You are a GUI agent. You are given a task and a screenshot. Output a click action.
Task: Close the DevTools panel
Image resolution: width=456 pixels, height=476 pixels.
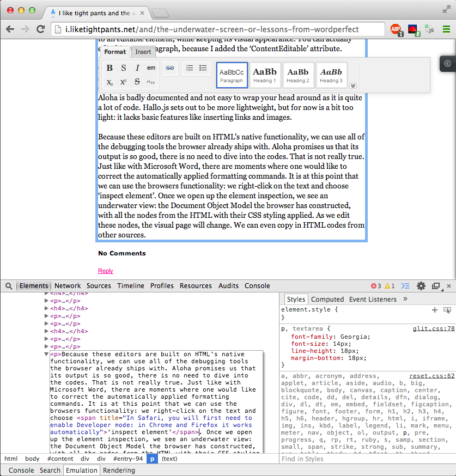[x=449, y=286]
